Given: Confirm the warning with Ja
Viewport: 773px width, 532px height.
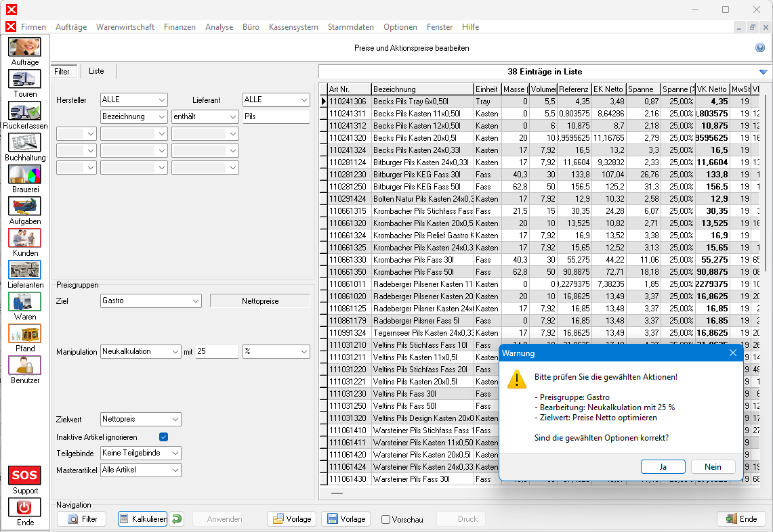Looking at the screenshot, I should point(663,466).
